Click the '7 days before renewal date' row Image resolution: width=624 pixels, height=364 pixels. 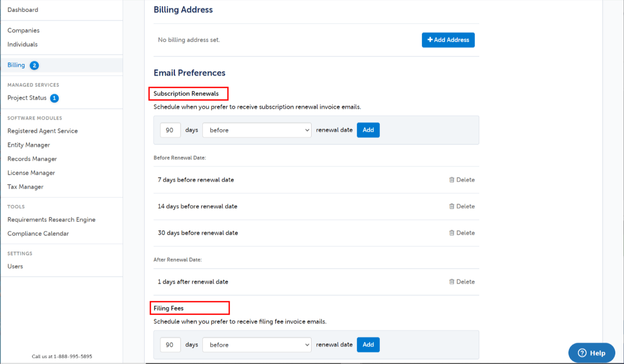[x=316, y=180]
